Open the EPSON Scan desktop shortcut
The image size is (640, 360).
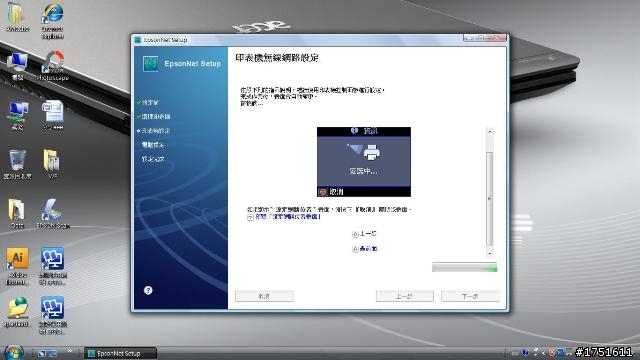(x=53, y=213)
